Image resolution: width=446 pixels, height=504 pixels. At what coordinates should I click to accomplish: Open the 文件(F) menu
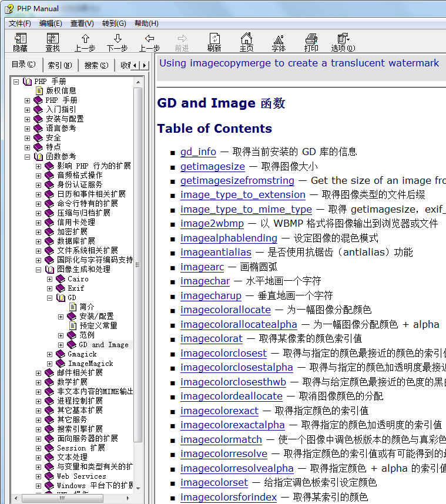[19, 23]
